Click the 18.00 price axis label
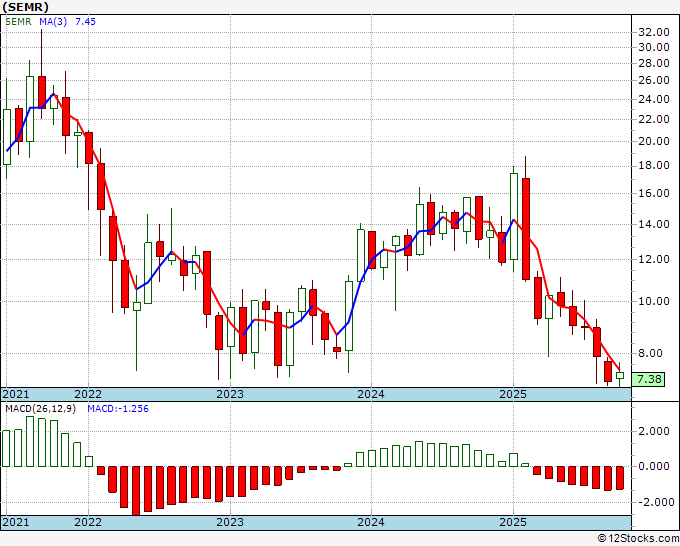 point(654,166)
